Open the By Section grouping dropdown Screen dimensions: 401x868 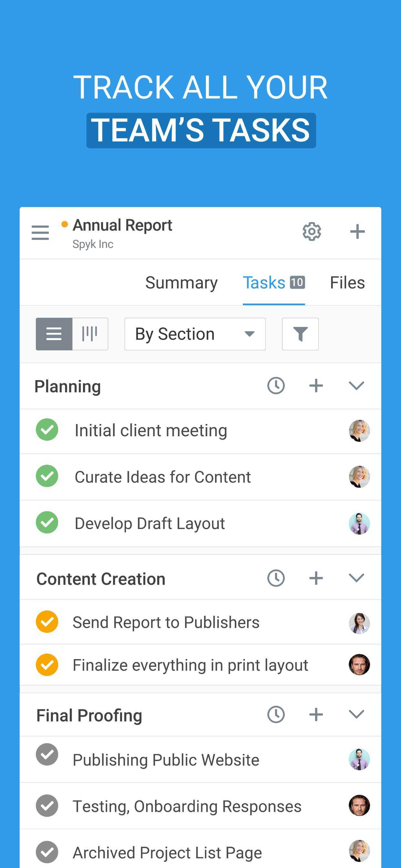point(195,334)
